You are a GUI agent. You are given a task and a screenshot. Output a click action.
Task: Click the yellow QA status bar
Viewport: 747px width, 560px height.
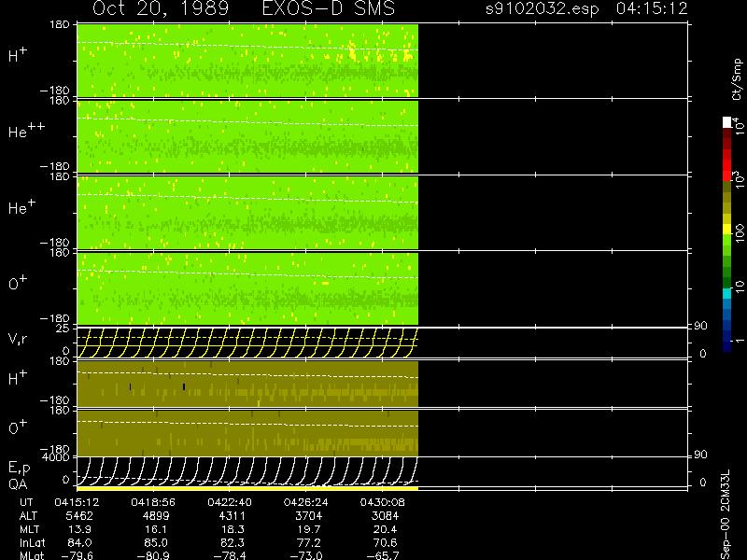(x=247, y=488)
